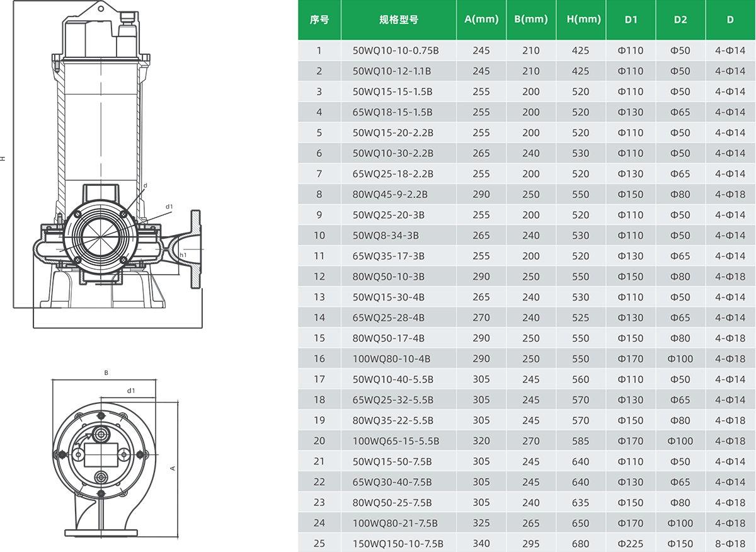
Task: Click the d1 label on the side-view drawing
Action: 169,206
